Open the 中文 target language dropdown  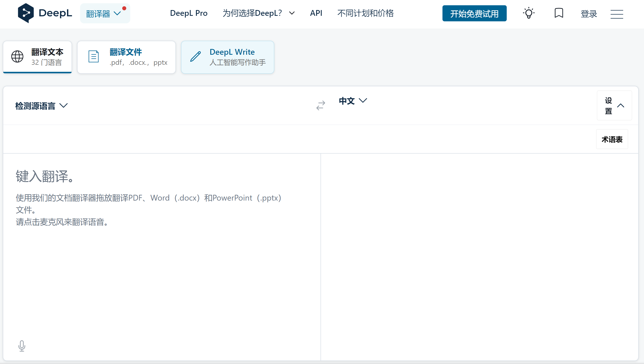(353, 101)
